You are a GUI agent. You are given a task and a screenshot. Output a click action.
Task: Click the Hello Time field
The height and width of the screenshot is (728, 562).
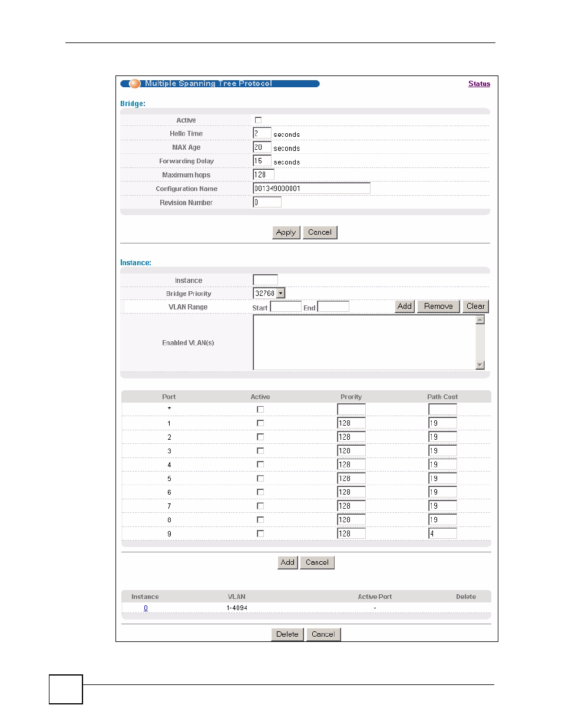tap(262, 133)
